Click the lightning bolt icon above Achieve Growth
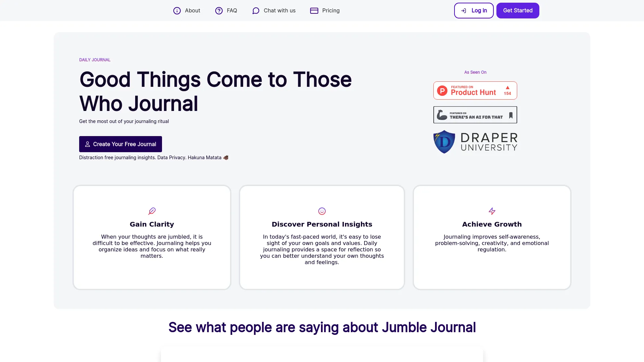The image size is (644, 362). pyautogui.click(x=492, y=211)
